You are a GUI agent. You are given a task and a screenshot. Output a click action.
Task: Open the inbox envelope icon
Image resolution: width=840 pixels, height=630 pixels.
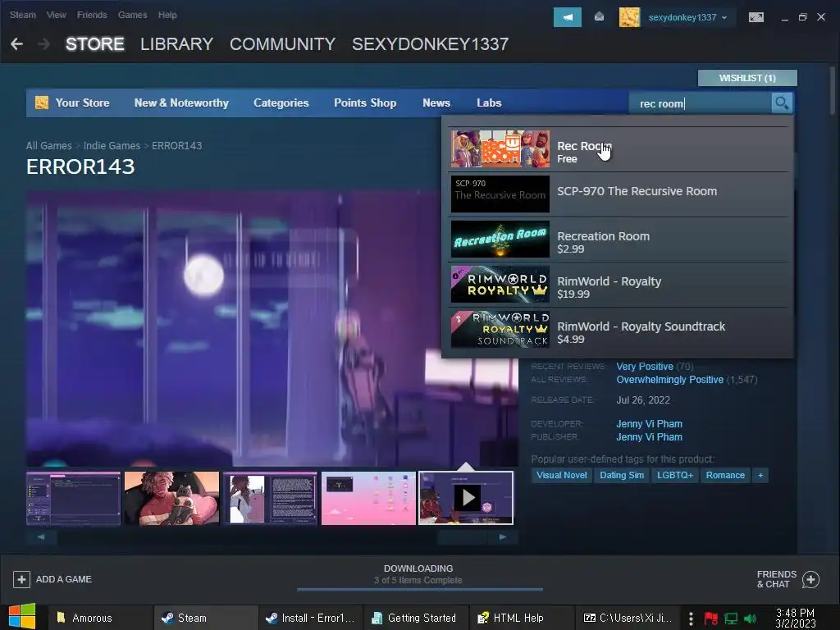pyautogui.click(x=599, y=17)
